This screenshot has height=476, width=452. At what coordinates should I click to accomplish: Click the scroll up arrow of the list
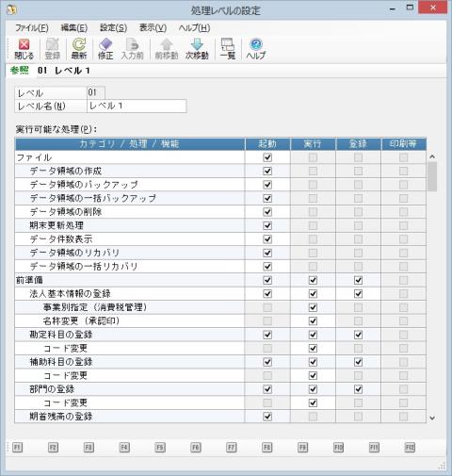pos(432,156)
